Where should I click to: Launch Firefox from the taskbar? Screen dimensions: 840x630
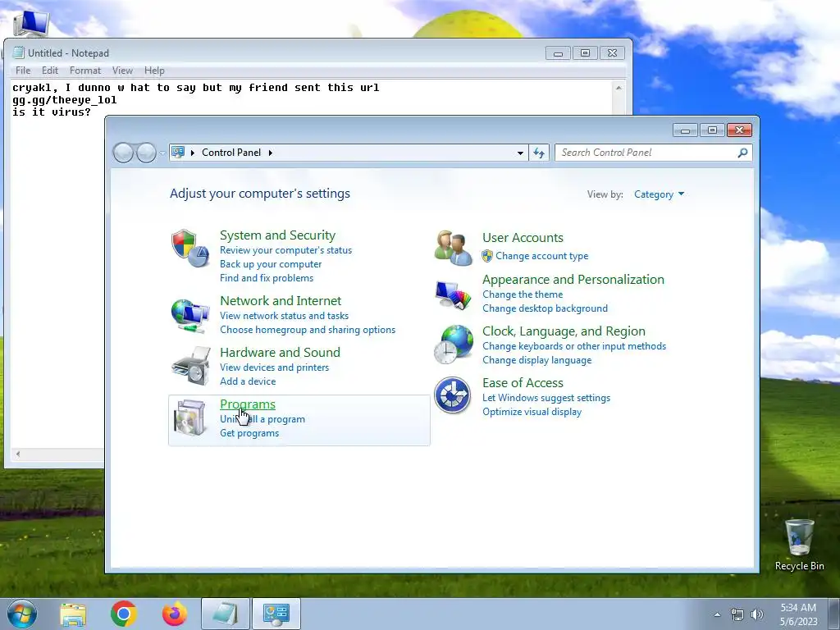point(175,614)
